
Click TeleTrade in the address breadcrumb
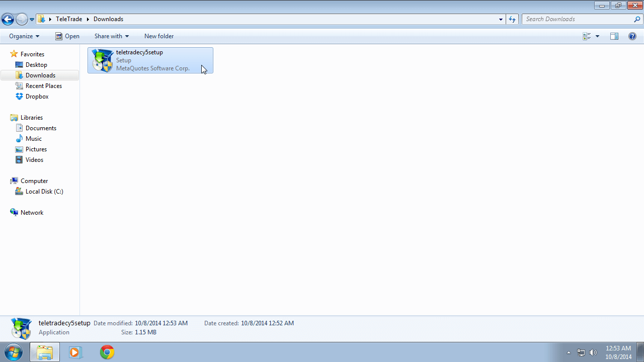69,19
